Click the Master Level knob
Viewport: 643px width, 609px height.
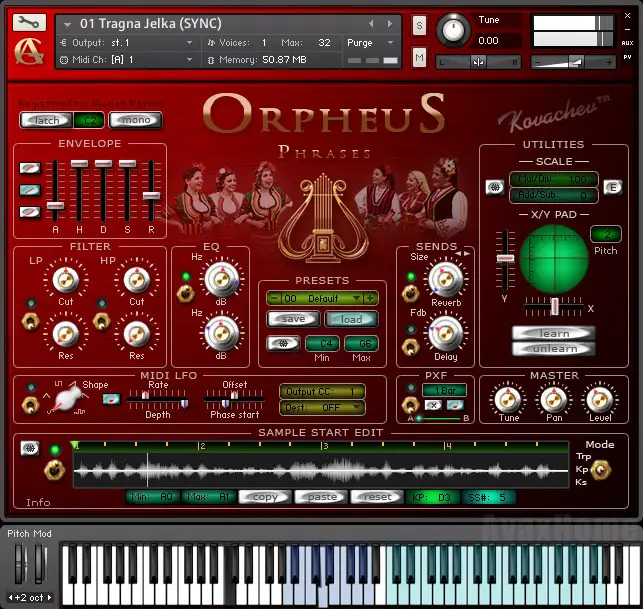coord(600,399)
